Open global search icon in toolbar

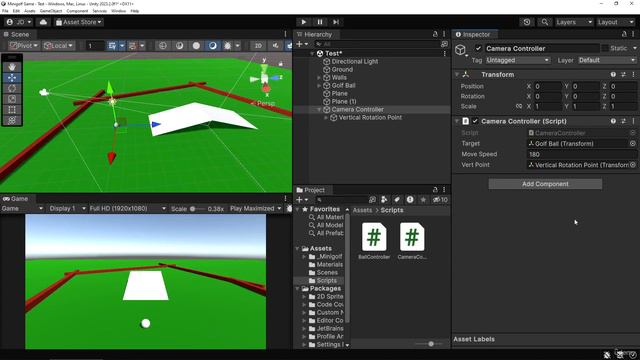(x=544, y=22)
